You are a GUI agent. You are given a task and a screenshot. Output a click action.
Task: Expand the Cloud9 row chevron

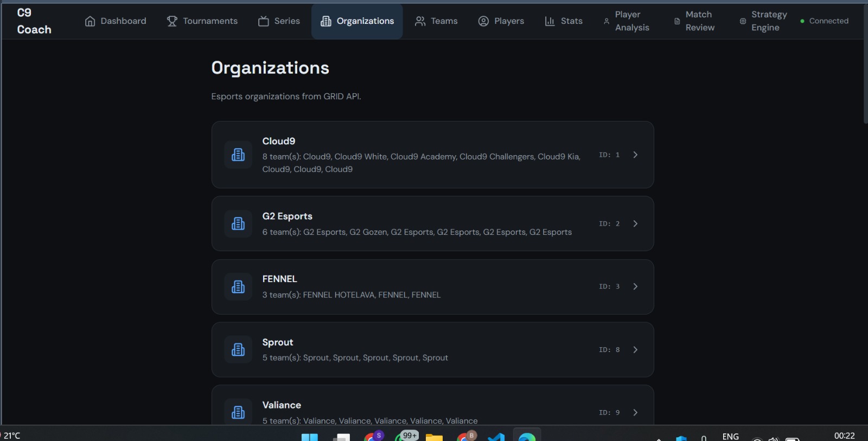click(x=635, y=155)
